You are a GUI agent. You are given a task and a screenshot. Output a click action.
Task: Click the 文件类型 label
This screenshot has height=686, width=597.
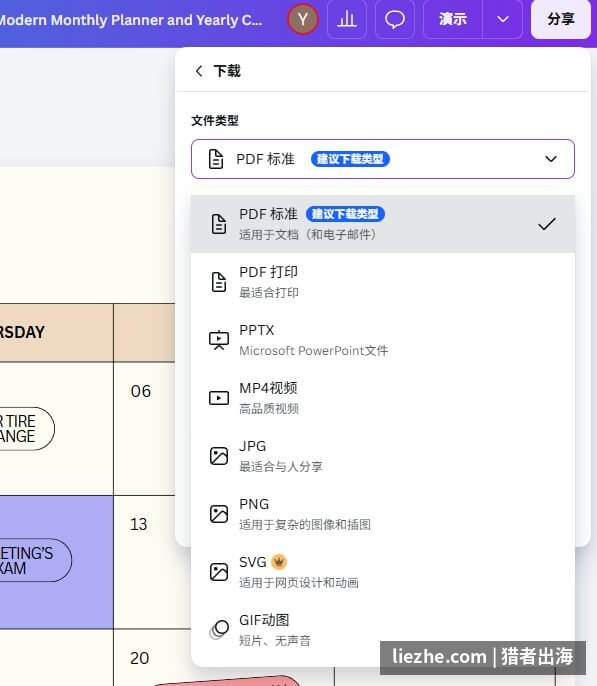coord(215,120)
